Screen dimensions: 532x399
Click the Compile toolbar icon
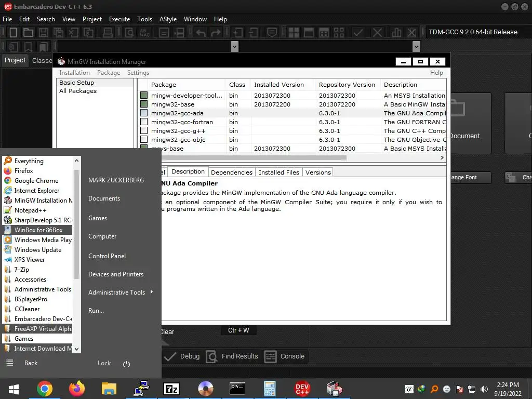click(x=294, y=32)
